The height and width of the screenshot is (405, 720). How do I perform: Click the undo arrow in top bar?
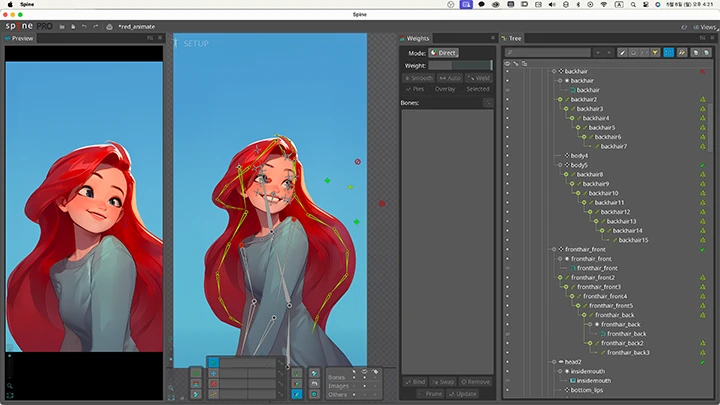point(84,27)
